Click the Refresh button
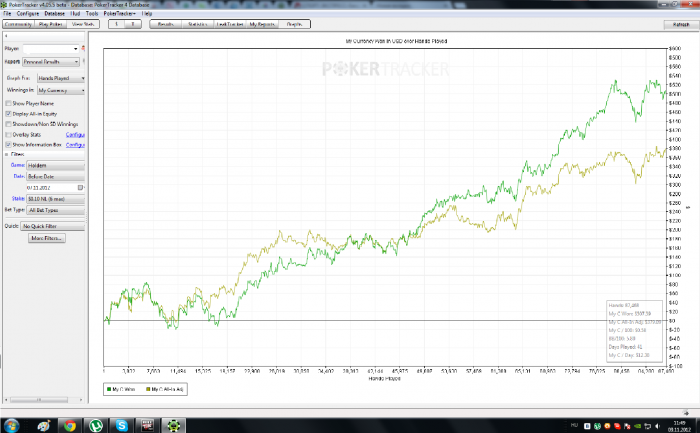Image resolution: width=700 pixels, height=433 pixels. pyautogui.click(x=681, y=25)
